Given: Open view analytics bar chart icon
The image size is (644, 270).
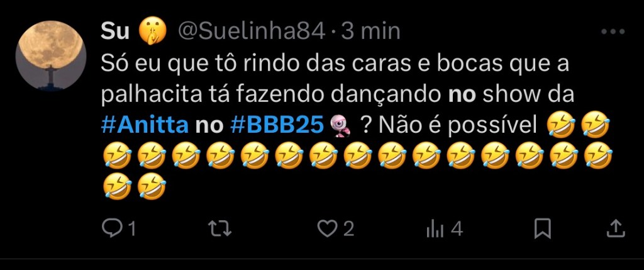Looking at the screenshot, I should 435,229.
